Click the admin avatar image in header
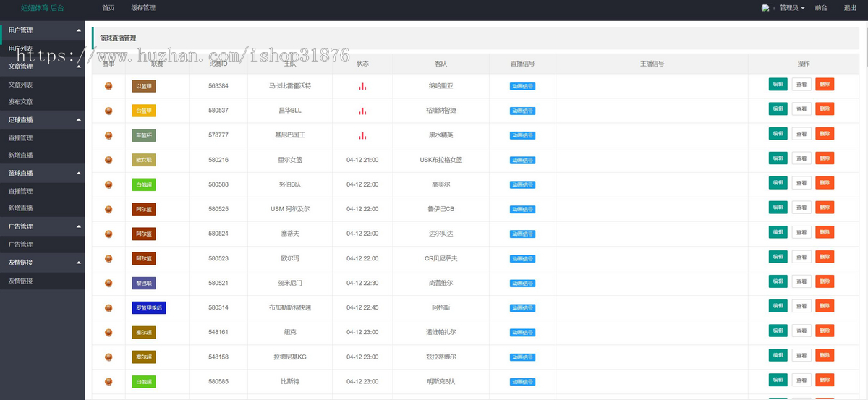The height and width of the screenshot is (400, 868). point(768,7)
